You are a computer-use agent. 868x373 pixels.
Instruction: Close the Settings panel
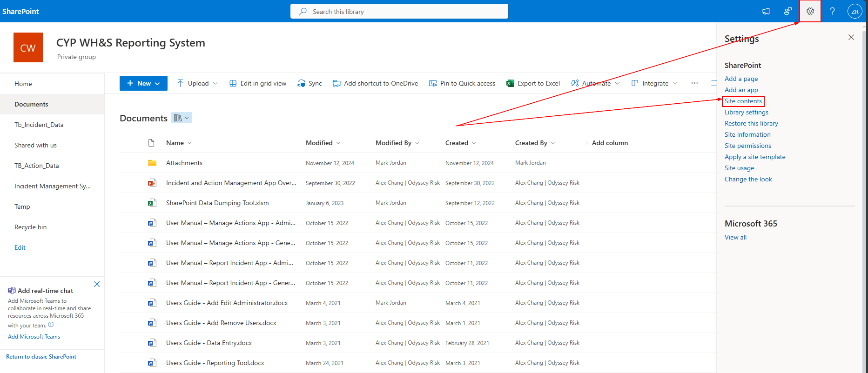(x=851, y=37)
